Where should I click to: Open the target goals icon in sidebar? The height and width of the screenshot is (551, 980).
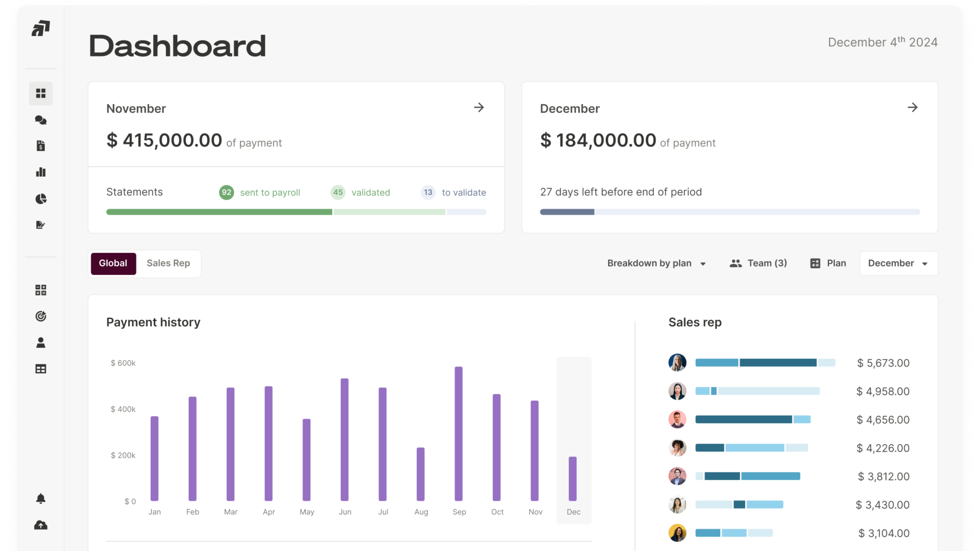pyautogui.click(x=41, y=316)
